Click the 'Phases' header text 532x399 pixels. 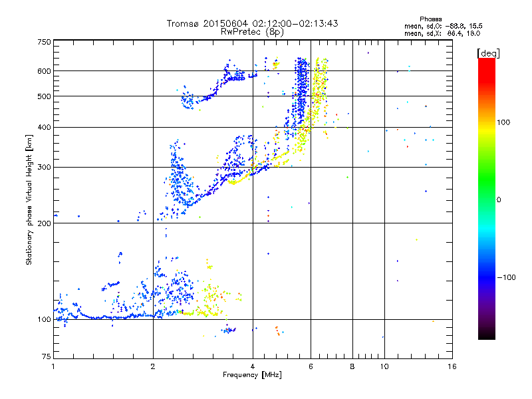[430, 19]
